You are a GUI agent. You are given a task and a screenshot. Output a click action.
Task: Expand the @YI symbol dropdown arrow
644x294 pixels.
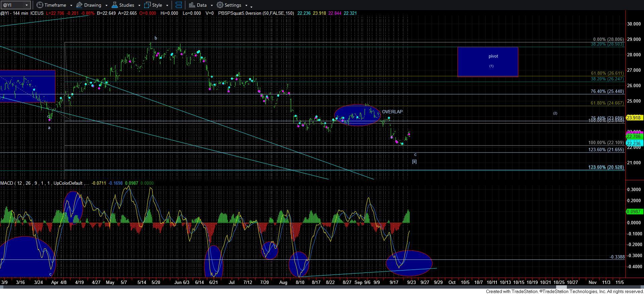(27, 5)
